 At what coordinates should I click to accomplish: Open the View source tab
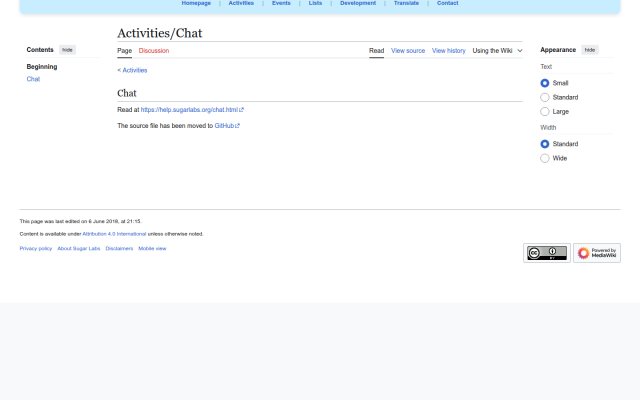pos(408,51)
